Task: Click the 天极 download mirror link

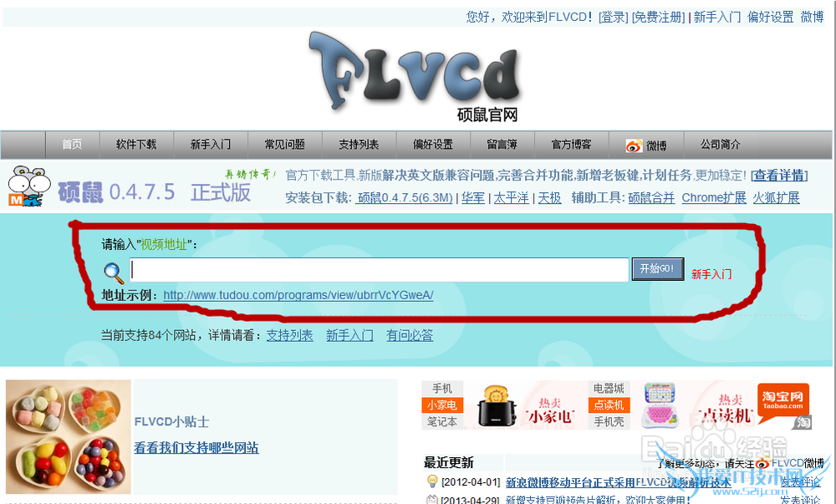Action: pos(549,197)
